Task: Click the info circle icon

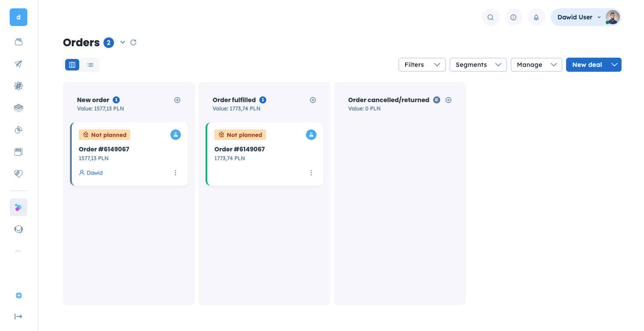Action: pyautogui.click(x=513, y=18)
